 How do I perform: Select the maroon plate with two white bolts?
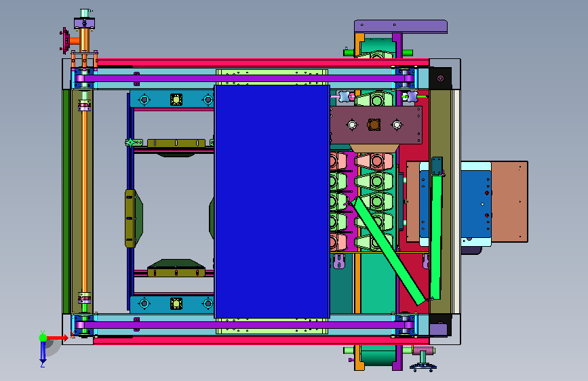(376, 125)
